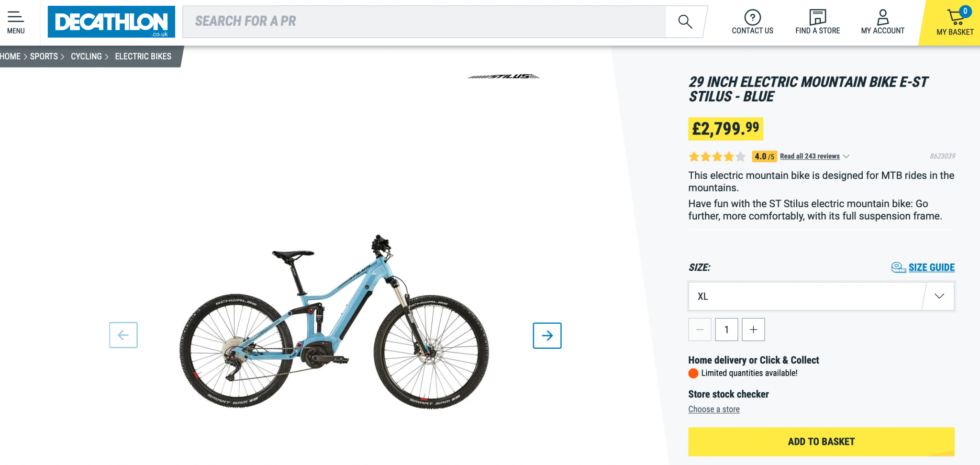980x465 pixels.
Task: Open My Account person icon
Action: pos(882,17)
